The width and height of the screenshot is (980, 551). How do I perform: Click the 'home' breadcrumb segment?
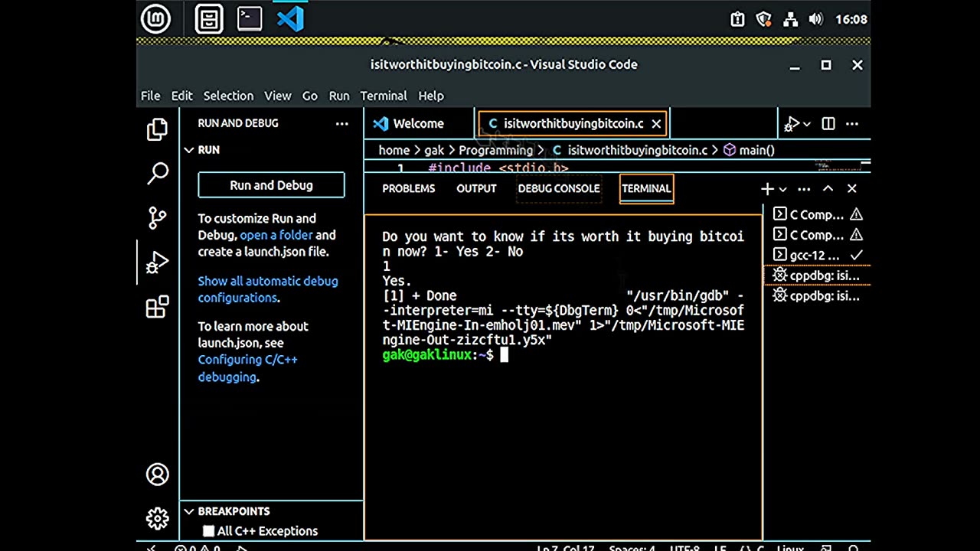click(394, 150)
